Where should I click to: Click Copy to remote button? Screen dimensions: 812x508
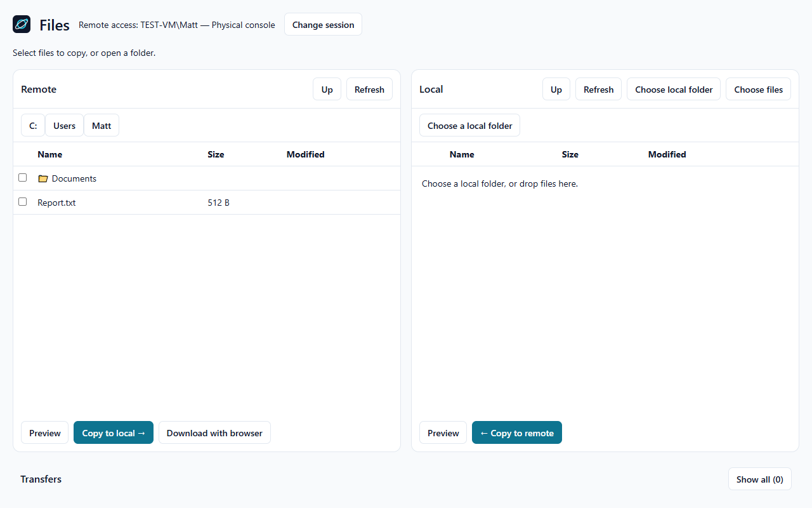point(517,433)
